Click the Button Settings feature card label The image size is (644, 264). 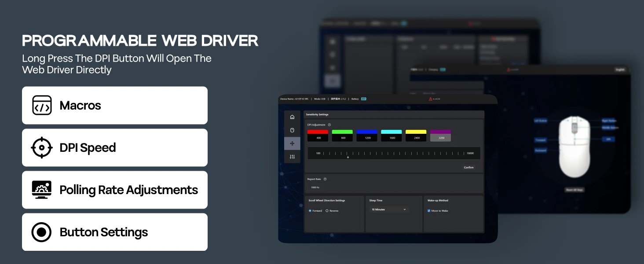(x=104, y=232)
